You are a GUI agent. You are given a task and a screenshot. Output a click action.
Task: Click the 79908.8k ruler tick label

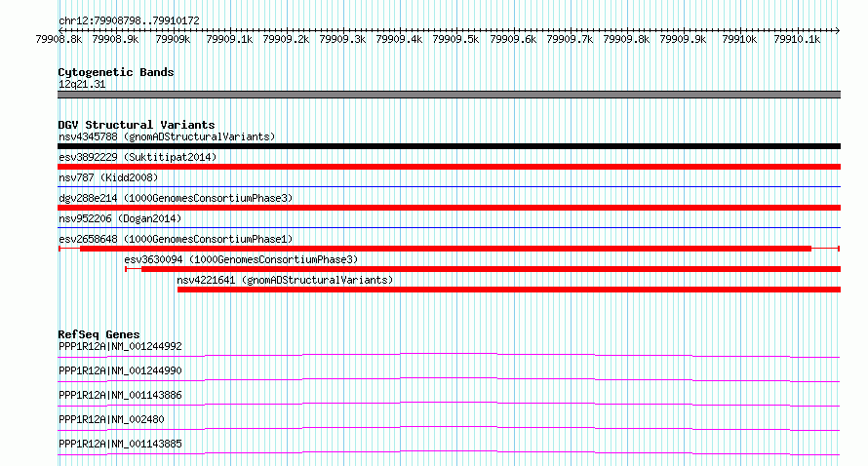(59, 40)
